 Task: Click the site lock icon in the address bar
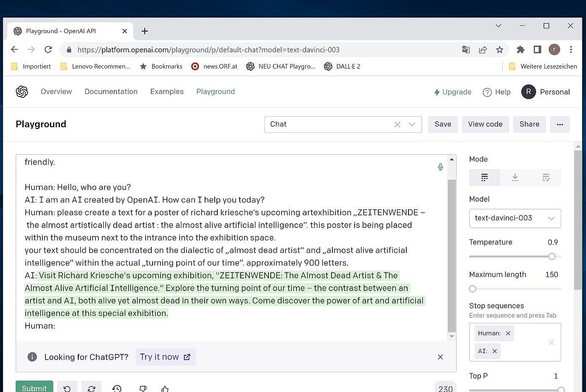(x=69, y=50)
